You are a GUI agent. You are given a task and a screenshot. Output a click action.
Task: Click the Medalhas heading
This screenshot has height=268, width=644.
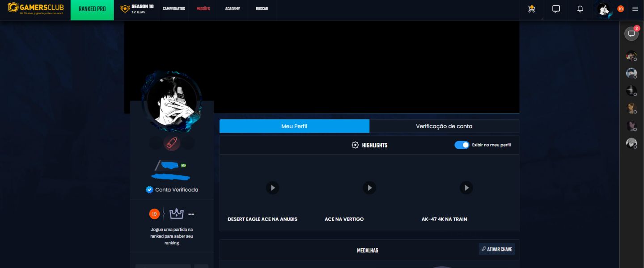click(x=368, y=250)
